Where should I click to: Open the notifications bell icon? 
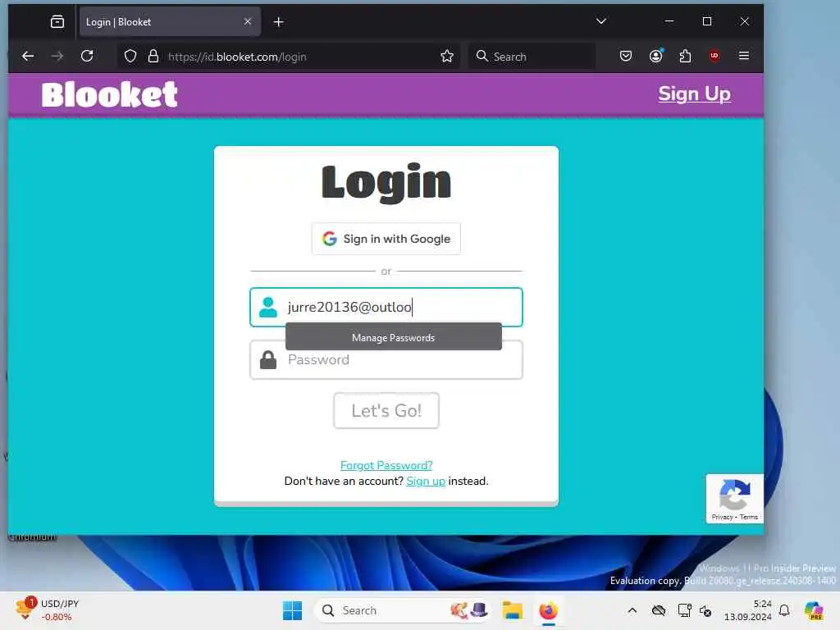pyautogui.click(x=784, y=610)
